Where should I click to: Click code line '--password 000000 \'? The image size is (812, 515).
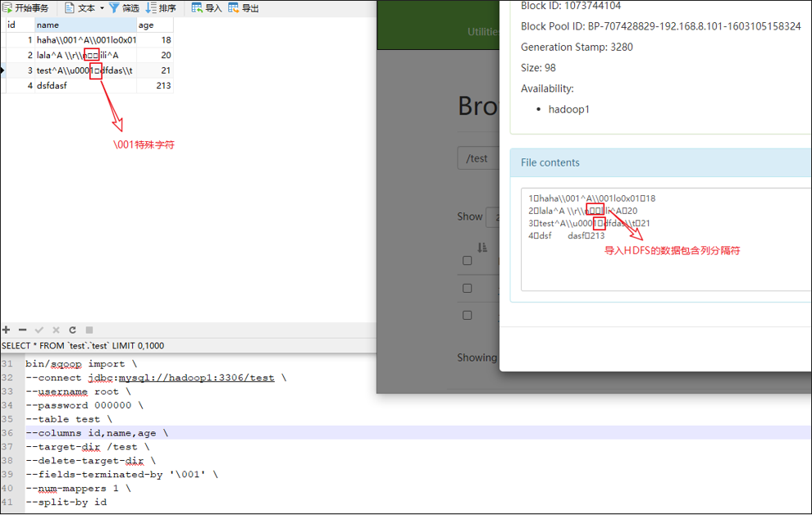(84, 405)
